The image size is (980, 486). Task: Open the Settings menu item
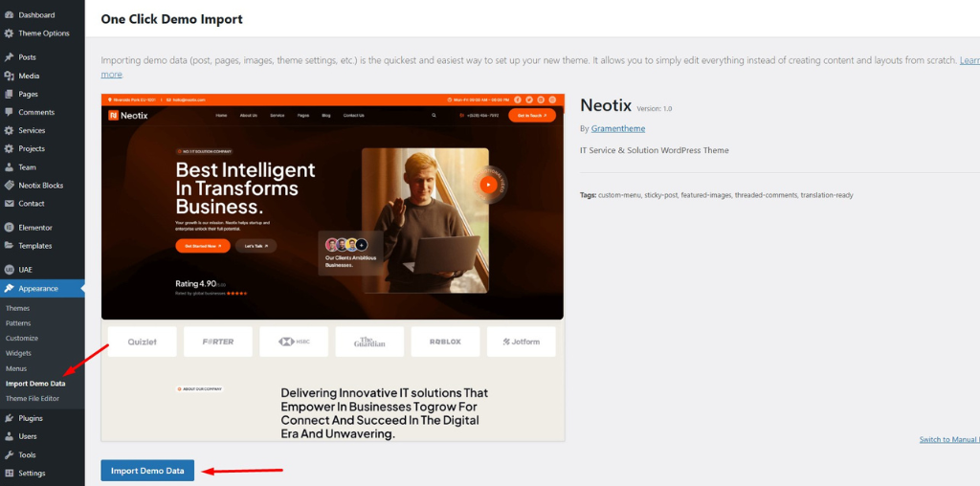(32, 473)
